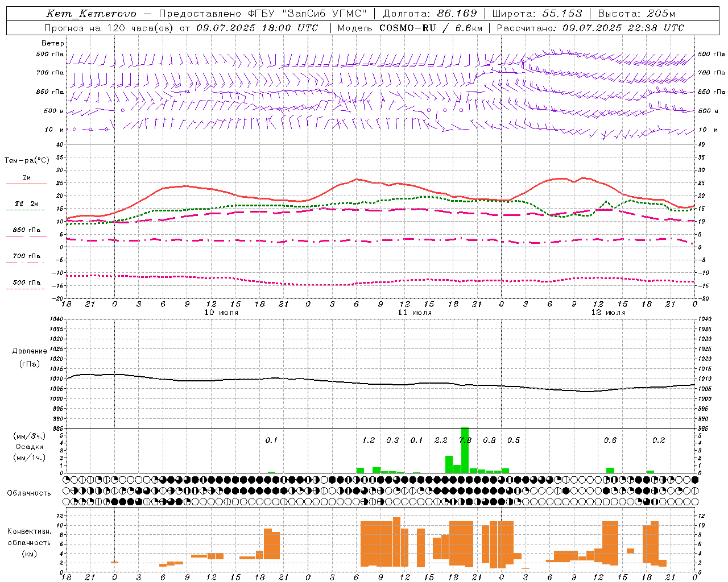This screenshot has height=582, width=728.
Task: Click the Высота: 205м label
Action: point(636,14)
